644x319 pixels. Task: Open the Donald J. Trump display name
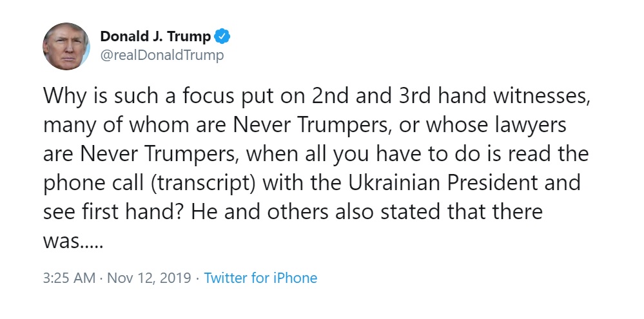tap(155, 37)
